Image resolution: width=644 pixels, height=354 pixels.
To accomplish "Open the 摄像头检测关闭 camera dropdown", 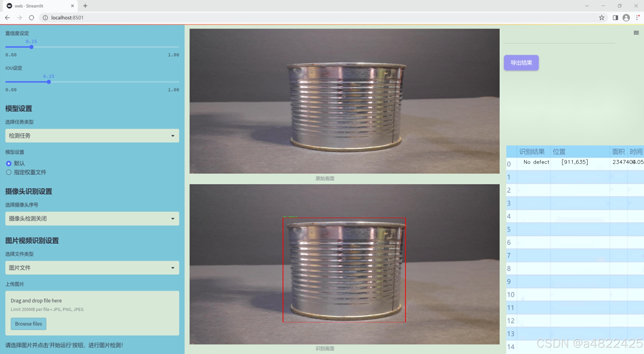I will pyautogui.click(x=92, y=218).
